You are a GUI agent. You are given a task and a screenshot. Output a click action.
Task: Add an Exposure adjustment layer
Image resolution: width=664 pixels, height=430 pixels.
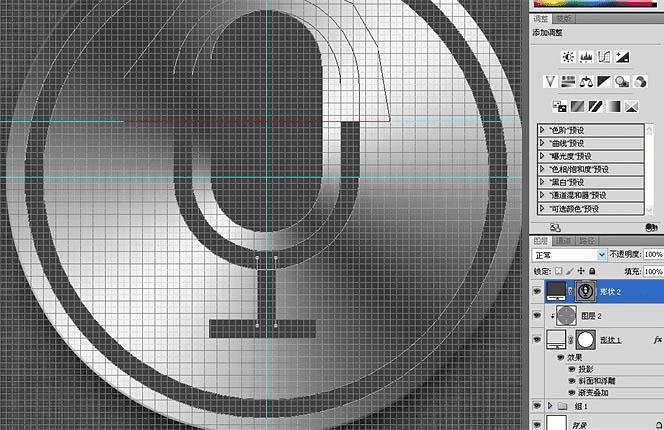(622, 57)
